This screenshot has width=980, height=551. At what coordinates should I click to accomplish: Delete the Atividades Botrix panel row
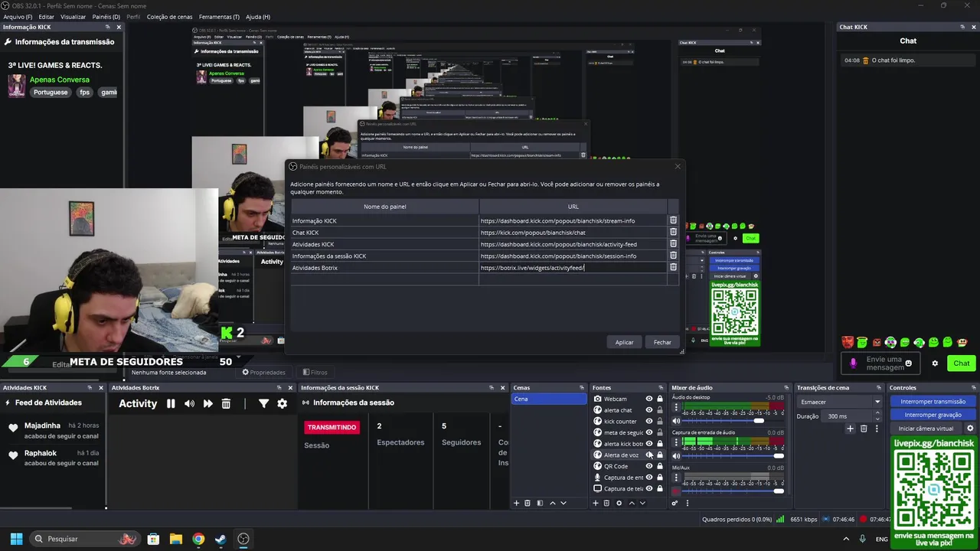point(673,267)
